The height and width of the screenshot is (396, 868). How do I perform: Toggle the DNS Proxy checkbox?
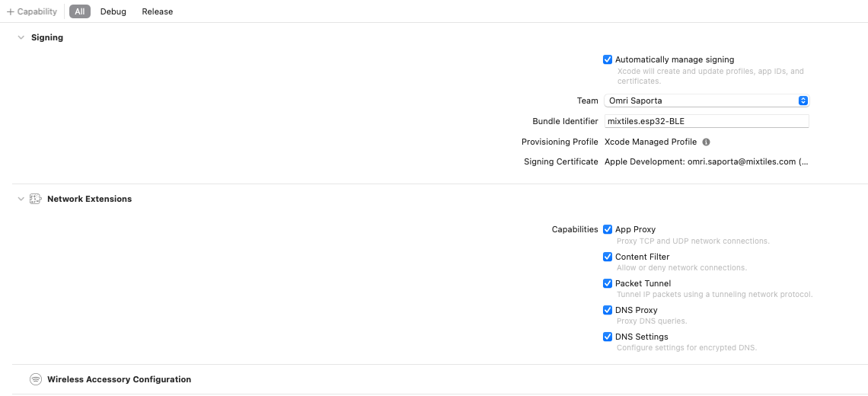pyautogui.click(x=608, y=310)
